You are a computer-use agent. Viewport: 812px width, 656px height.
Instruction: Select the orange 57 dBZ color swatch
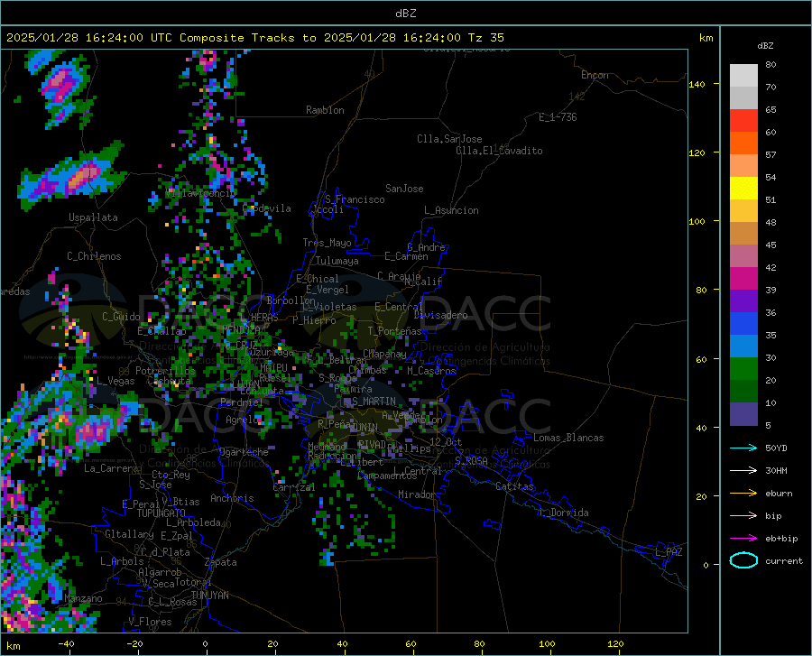coord(743,143)
